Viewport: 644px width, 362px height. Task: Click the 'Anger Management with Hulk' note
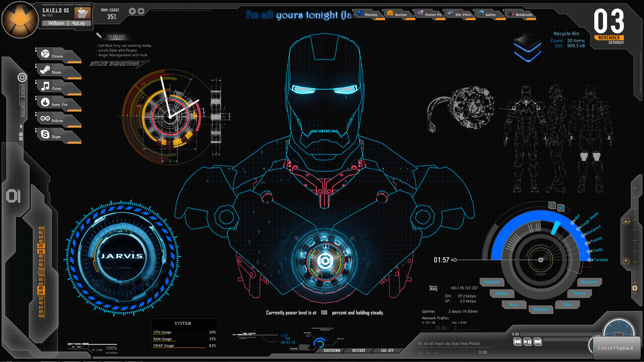[122, 55]
